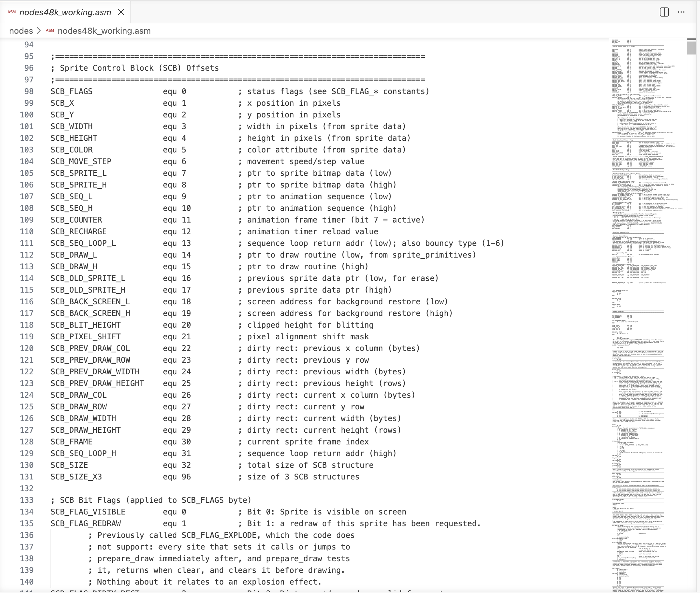Viewport: 700px width, 593px height.
Task: Click the SCB Bit Flags comment line
Action: [x=151, y=500]
